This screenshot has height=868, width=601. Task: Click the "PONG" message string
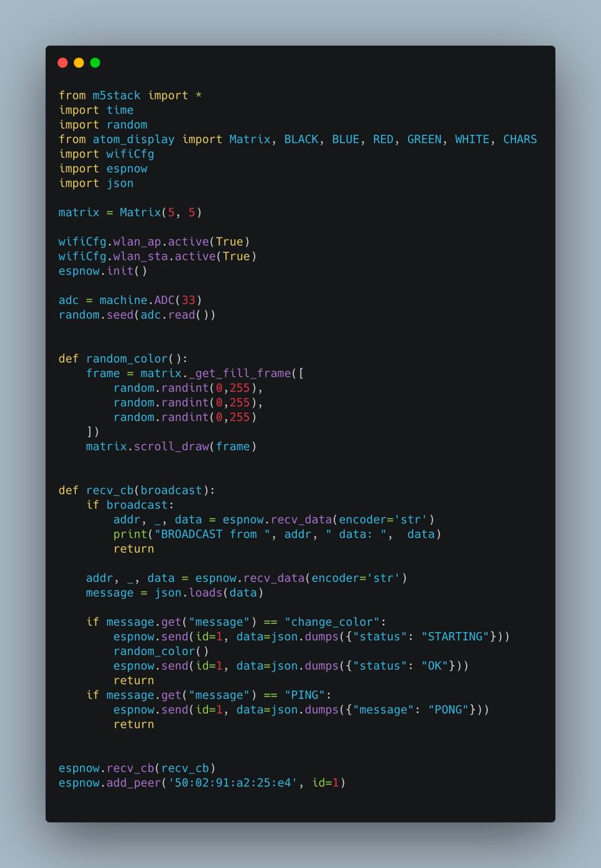(x=449, y=710)
